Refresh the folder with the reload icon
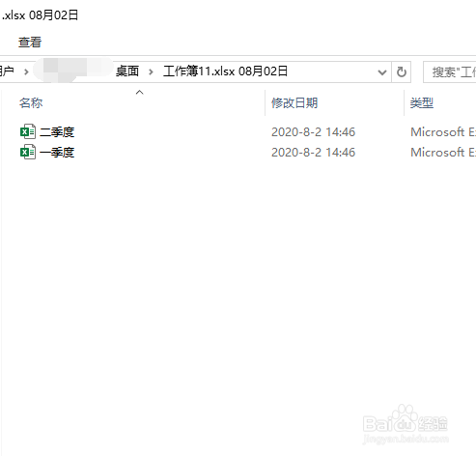Screen dimensions: 476x456 coord(402,71)
